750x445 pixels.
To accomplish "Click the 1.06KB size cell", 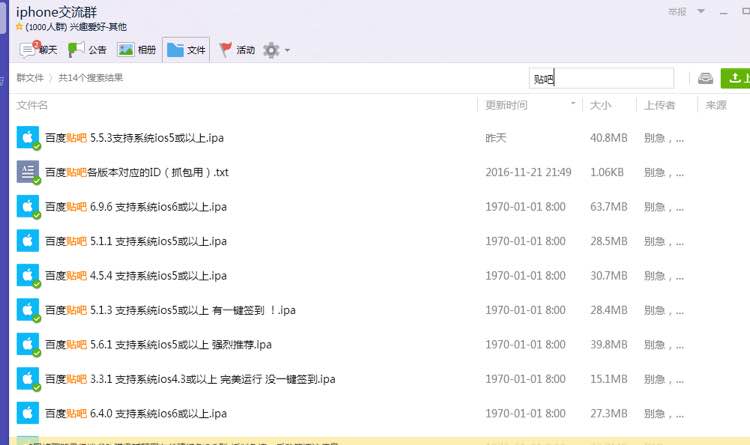I will click(607, 172).
